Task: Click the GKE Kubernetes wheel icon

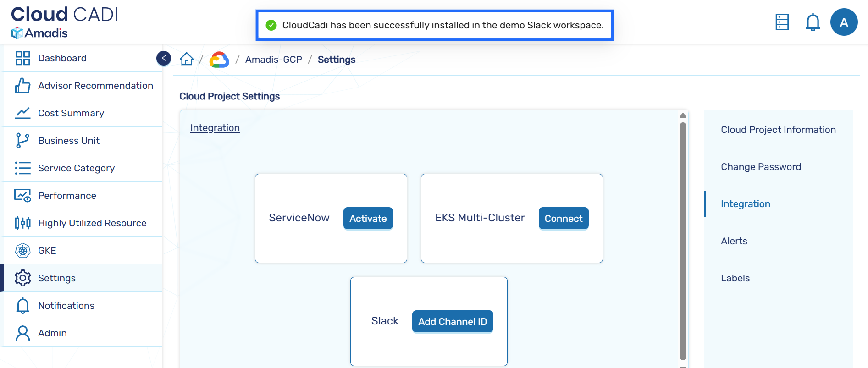Action: click(x=22, y=251)
